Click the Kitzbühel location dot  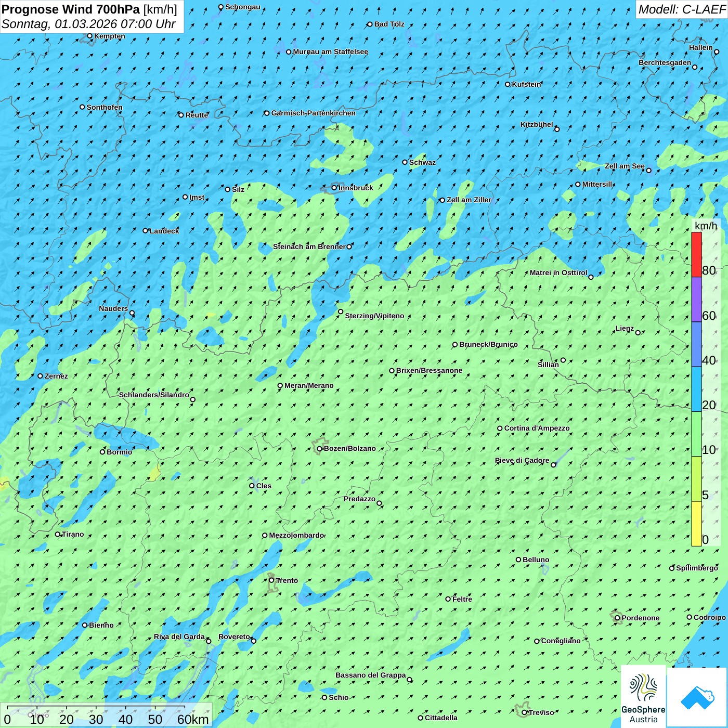click(x=557, y=129)
